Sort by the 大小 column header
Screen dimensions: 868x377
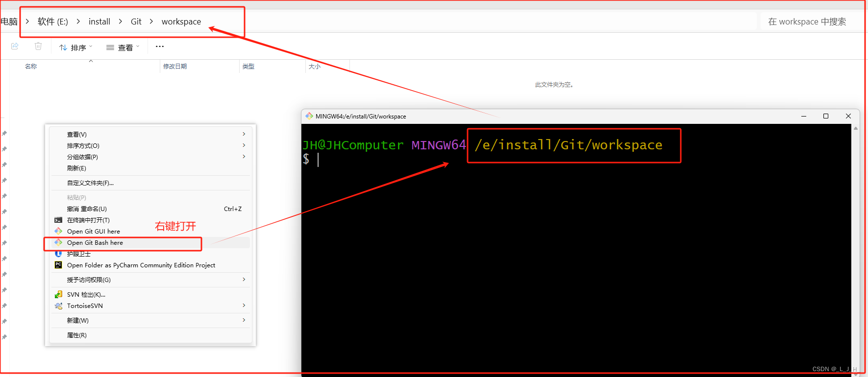[x=315, y=66]
